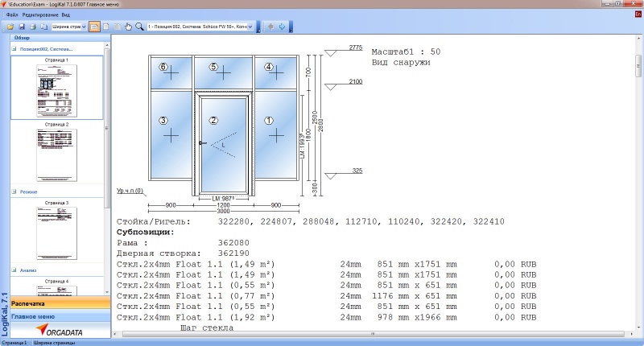644x346 pixels.
Task: Open the Файл menu
Action: [x=12, y=14]
